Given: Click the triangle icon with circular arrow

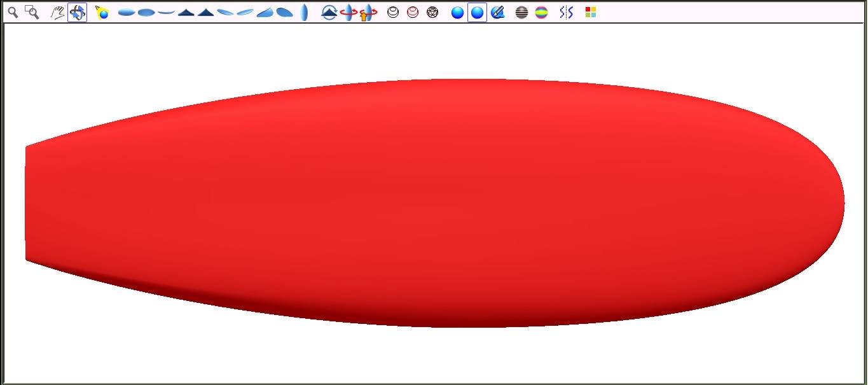Looking at the screenshot, I should coord(329,12).
